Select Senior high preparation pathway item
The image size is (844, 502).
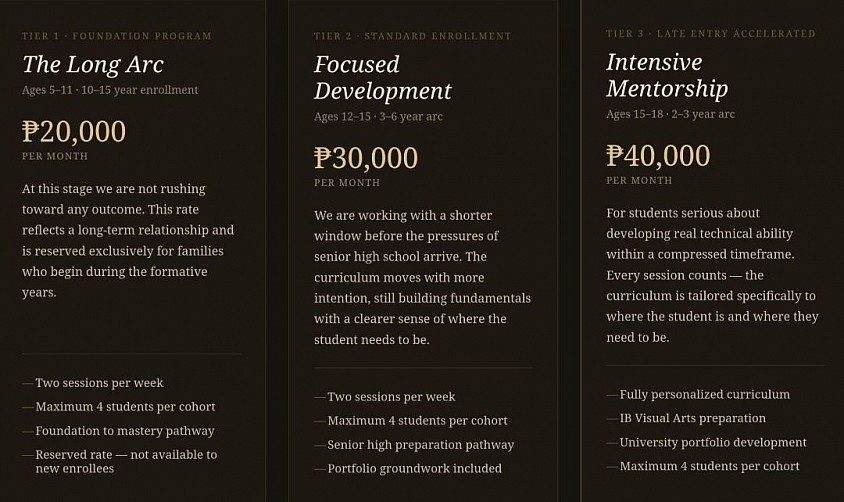(420, 444)
